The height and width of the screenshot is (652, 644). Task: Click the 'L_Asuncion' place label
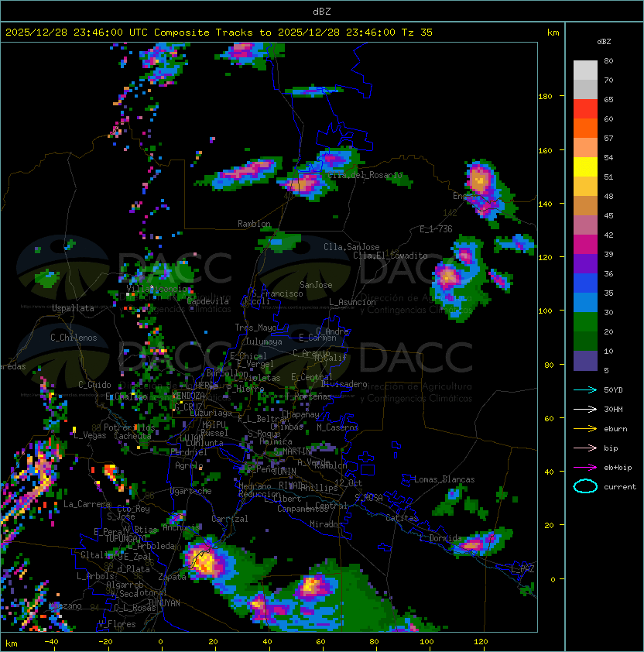(x=352, y=302)
